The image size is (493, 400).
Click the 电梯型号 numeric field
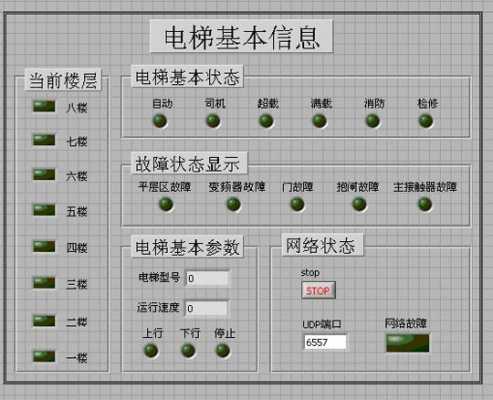coord(207,278)
